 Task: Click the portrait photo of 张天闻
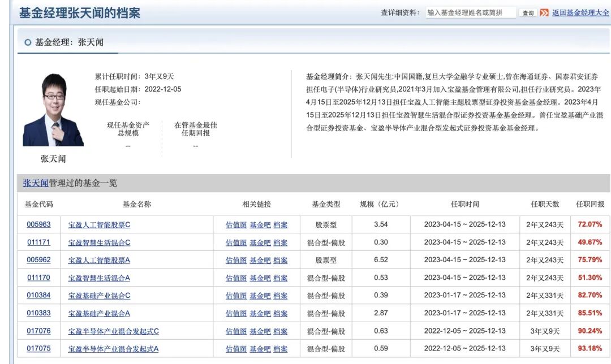(x=53, y=110)
